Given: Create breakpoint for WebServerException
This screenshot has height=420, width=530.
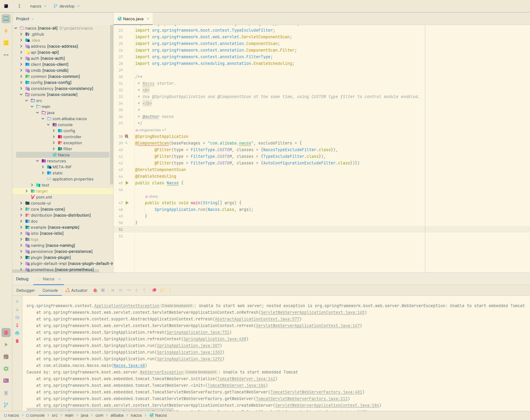Looking at the screenshot, I should 201,372.
